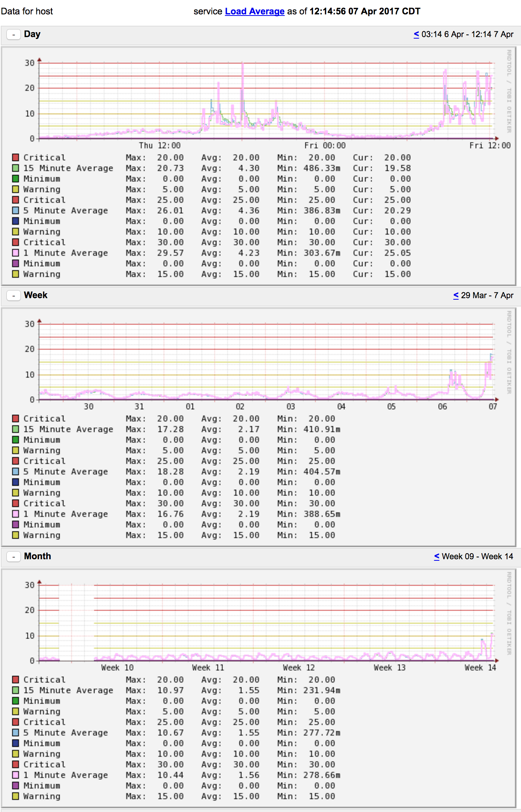
Task: Collapse the Month graph section
Action: point(14,557)
